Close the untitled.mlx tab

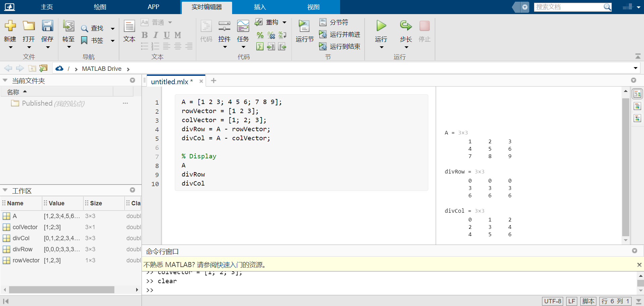click(x=201, y=81)
